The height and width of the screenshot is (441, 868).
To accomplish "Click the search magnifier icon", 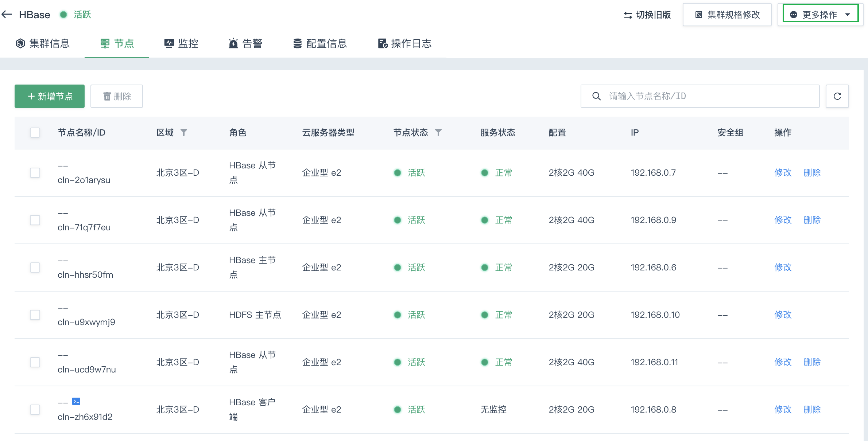I will click(x=596, y=96).
